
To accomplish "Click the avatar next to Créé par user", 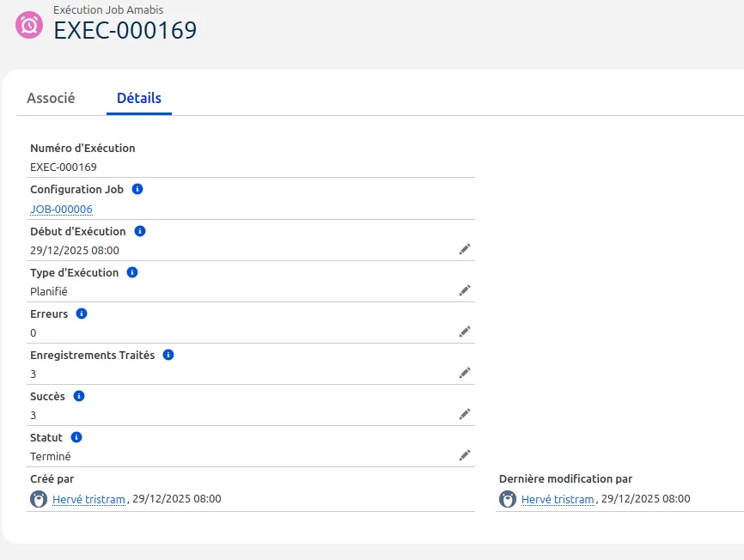I will 39,499.
